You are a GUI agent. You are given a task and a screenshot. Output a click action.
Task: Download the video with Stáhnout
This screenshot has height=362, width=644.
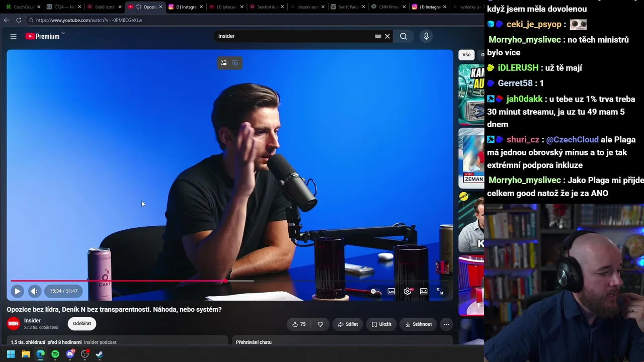pyautogui.click(x=419, y=324)
